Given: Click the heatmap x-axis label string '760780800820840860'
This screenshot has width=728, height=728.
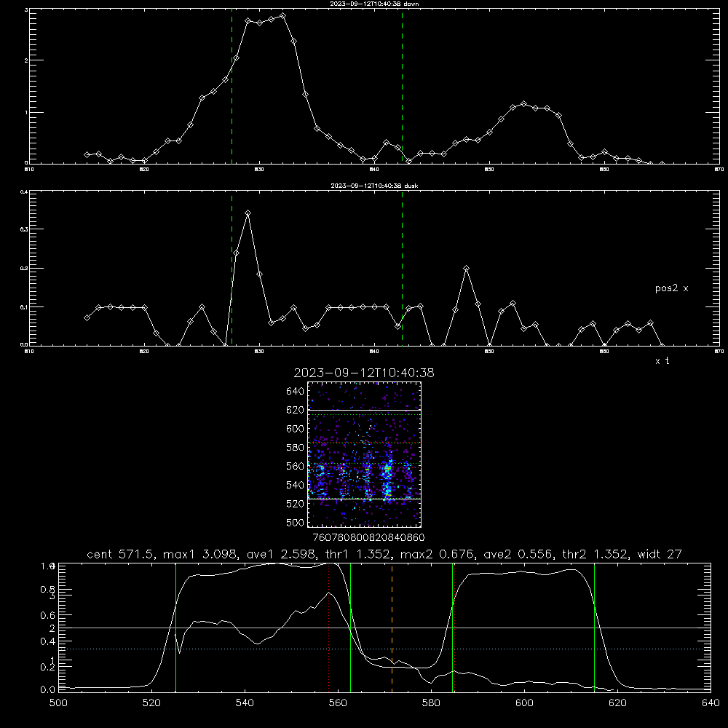Looking at the screenshot, I should (x=368, y=538).
